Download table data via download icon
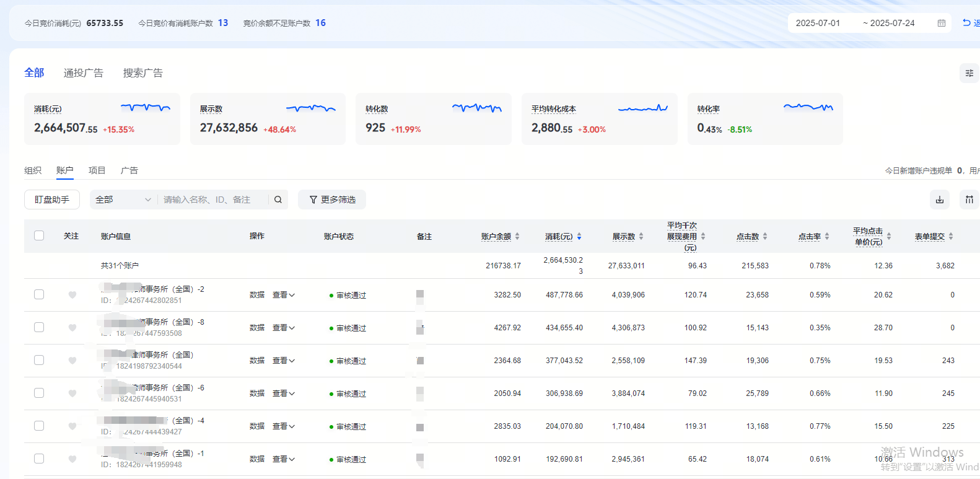The height and width of the screenshot is (479, 980). (940, 200)
